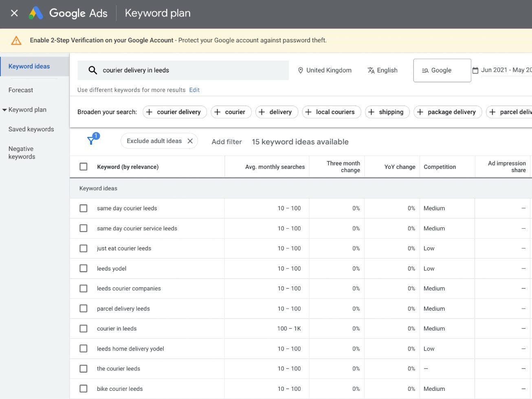Open the English language selector

click(383, 70)
